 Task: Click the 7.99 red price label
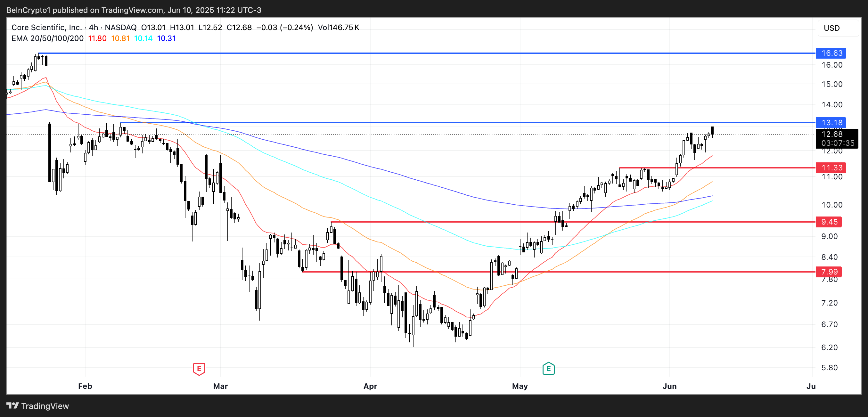pos(829,272)
